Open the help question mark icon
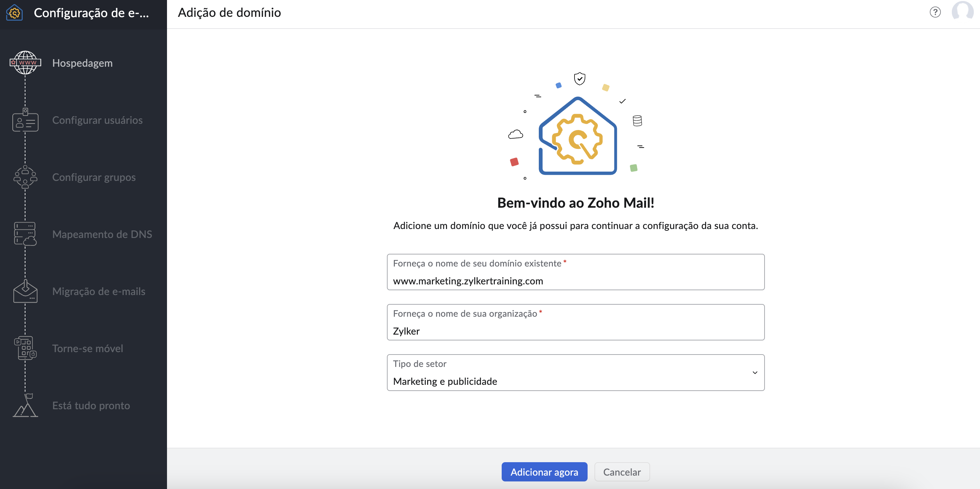980x489 pixels. [935, 12]
